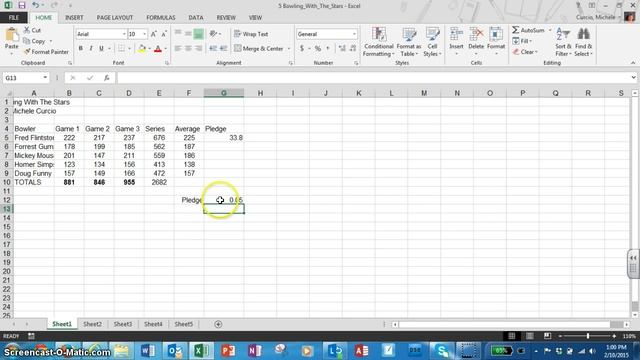Viewport: 640px width, 360px height.
Task: Open the font size dropdown
Action: tap(144, 34)
